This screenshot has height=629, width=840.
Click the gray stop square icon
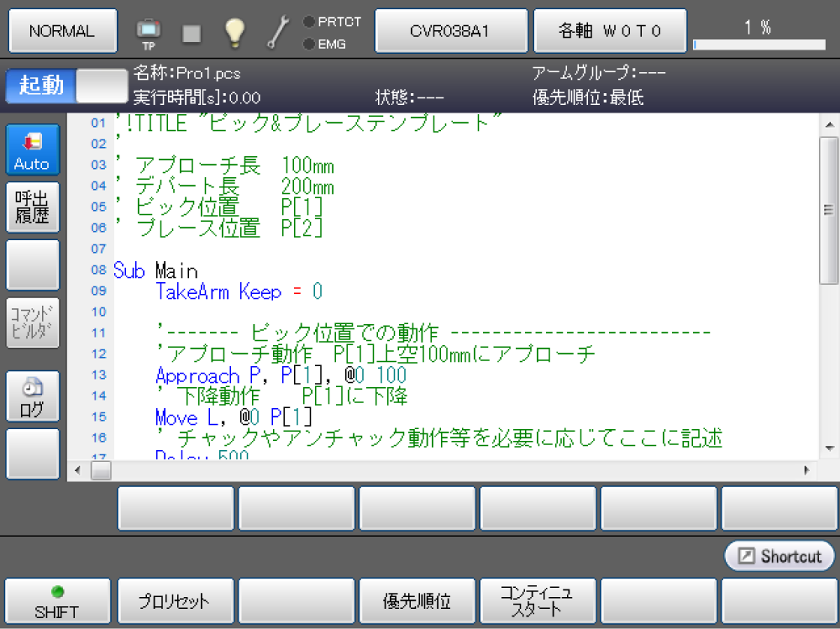192,33
